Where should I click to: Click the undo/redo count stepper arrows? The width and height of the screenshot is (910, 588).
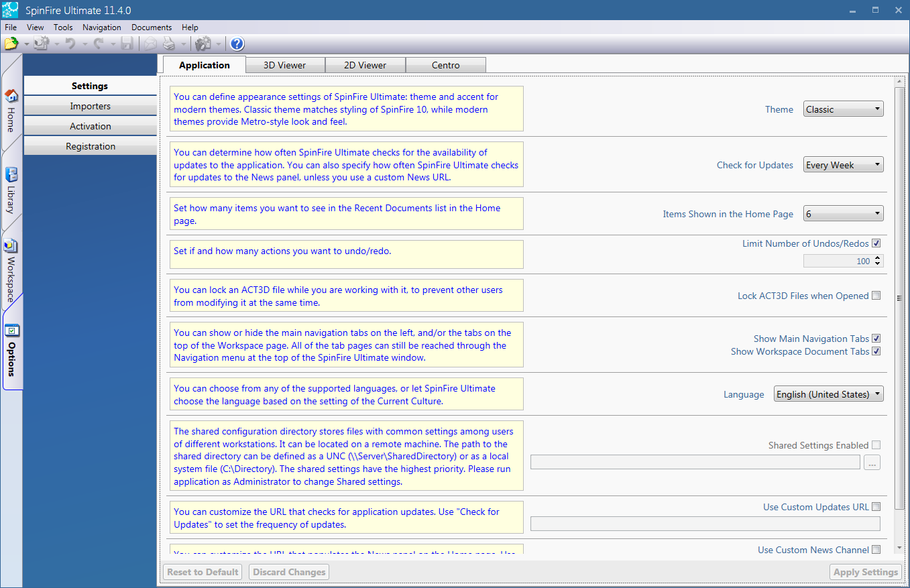coord(878,261)
